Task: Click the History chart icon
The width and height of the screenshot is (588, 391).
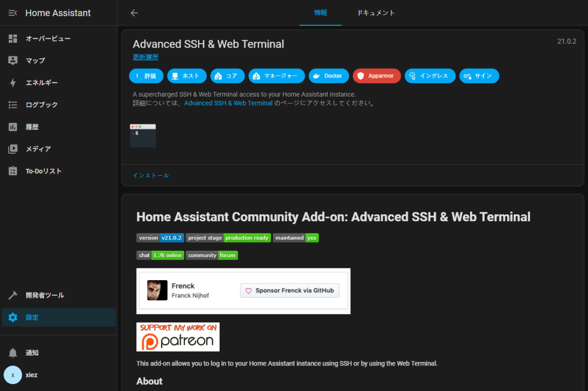Action: [x=13, y=127]
